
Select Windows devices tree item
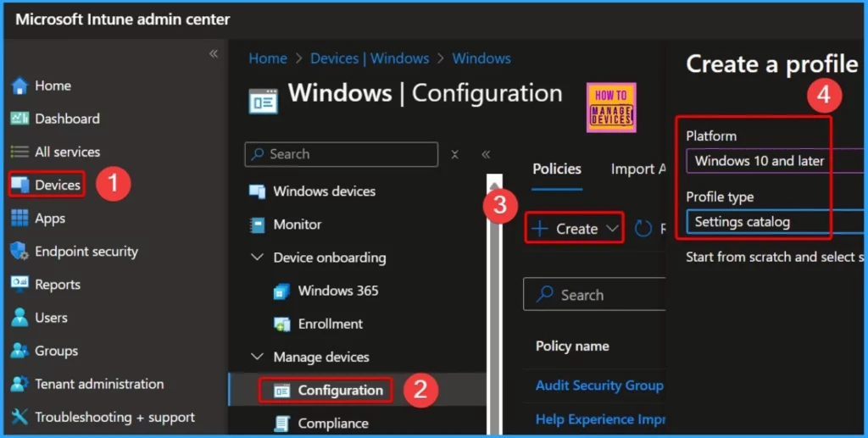tap(325, 191)
